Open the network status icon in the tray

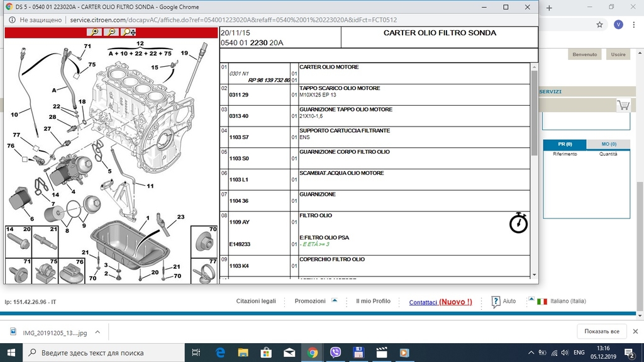554,353
